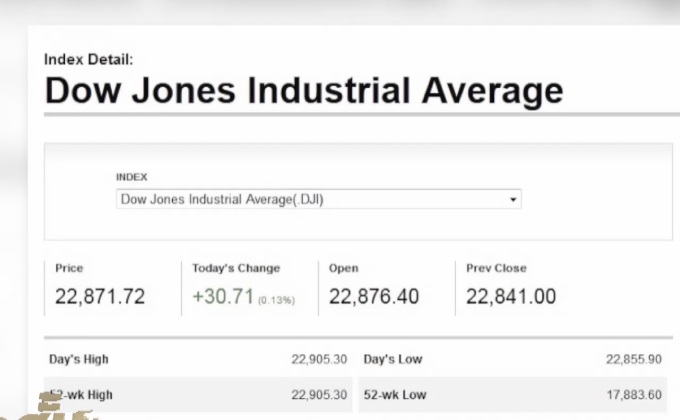The height and width of the screenshot is (420, 680).
Task: Click the INDEX label above the selector
Action: [x=131, y=177]
